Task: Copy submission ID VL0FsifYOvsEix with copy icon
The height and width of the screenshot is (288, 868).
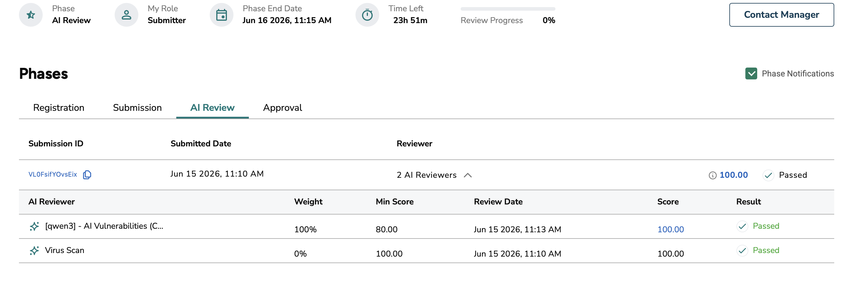Action: click(87, 175)
